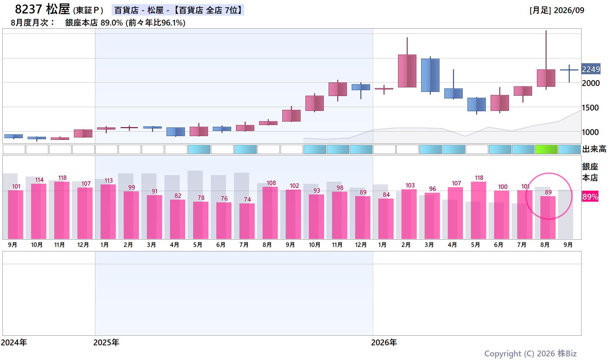This screenshot has height=364, width=615.
Task: Click the pink '89%' value tag
Action: point(590,197)
